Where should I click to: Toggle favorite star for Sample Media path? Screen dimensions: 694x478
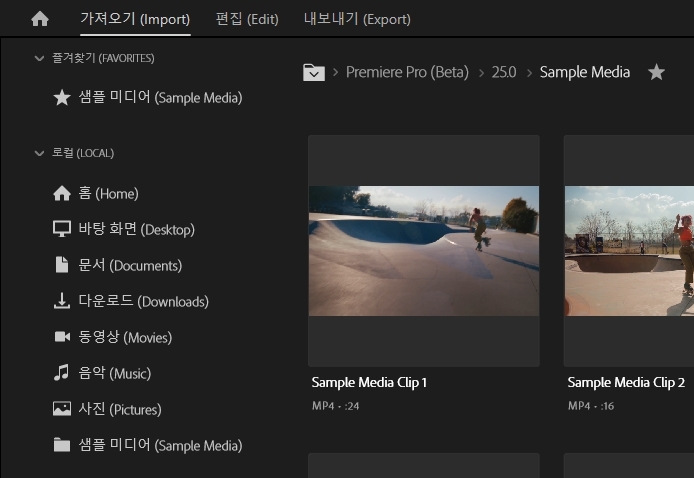[x=656, y=72]
